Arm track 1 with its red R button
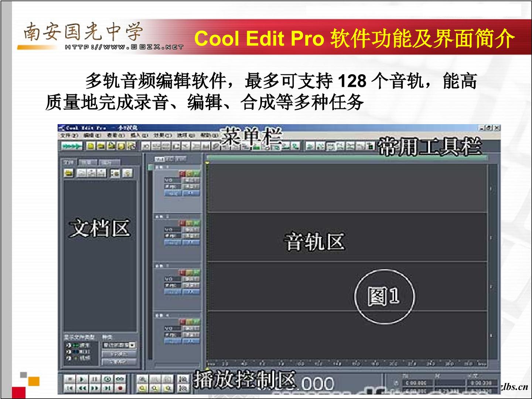 pos(183,174)
